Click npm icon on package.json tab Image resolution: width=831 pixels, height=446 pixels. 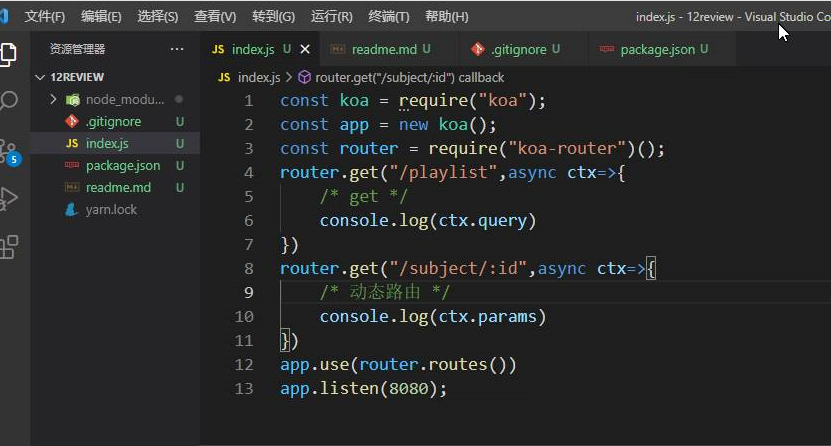(607, 49)
